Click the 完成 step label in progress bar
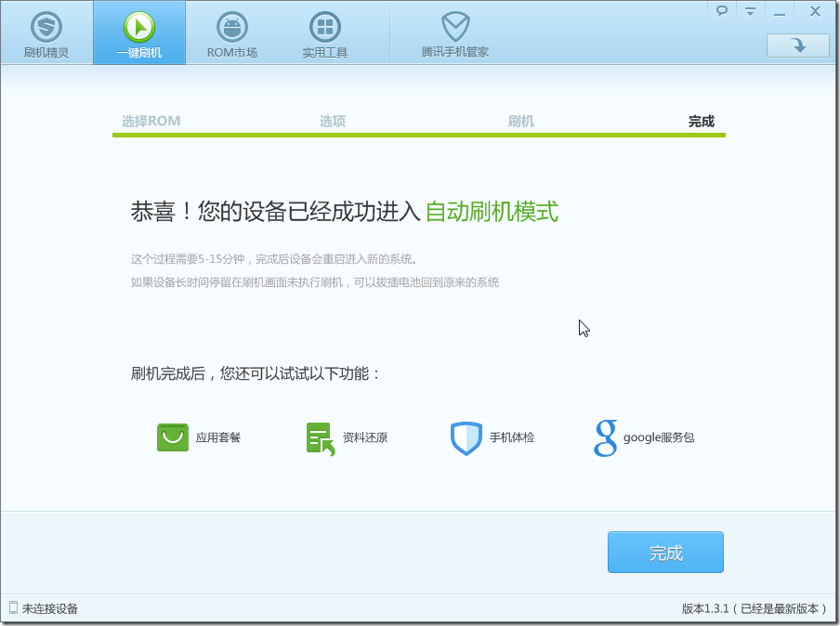Image resolution: width=840 pixels, height=626 pixels. 702,121
